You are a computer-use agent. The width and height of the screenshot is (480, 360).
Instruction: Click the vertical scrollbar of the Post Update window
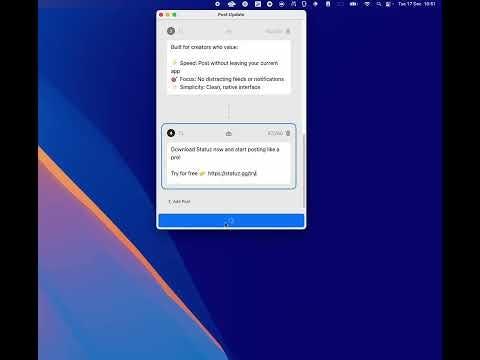pos(303,170)
